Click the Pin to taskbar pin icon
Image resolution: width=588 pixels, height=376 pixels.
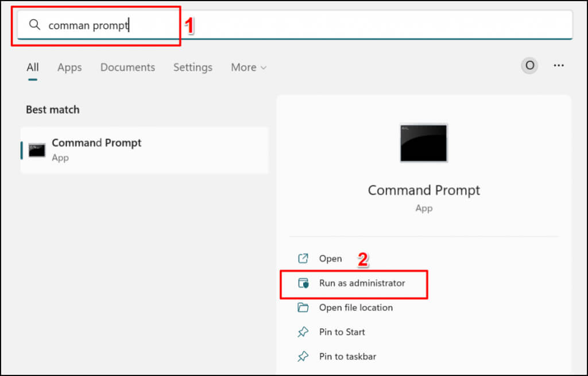pos(303,356)
